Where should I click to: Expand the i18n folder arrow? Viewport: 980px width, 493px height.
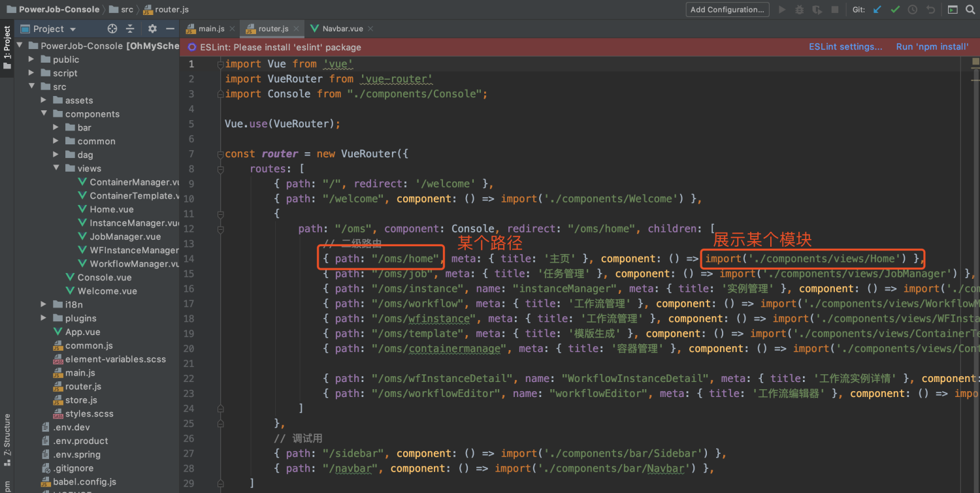coord(43,305)
